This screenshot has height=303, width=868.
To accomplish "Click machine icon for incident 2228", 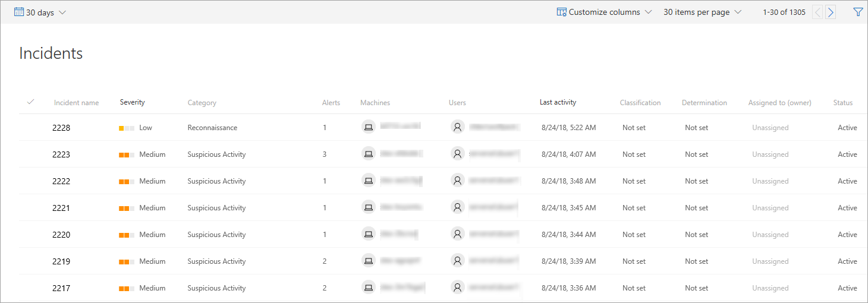I will click(x=369, y=127).
